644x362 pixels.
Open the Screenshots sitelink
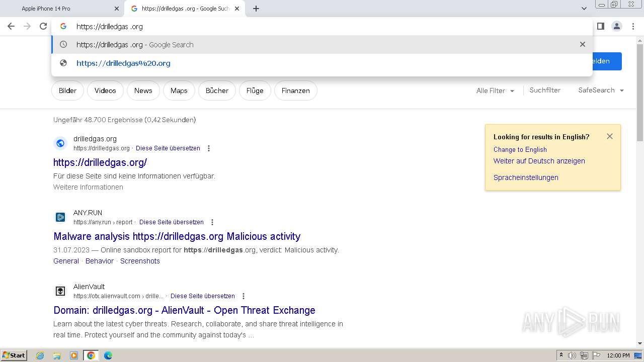coord(140,261)
